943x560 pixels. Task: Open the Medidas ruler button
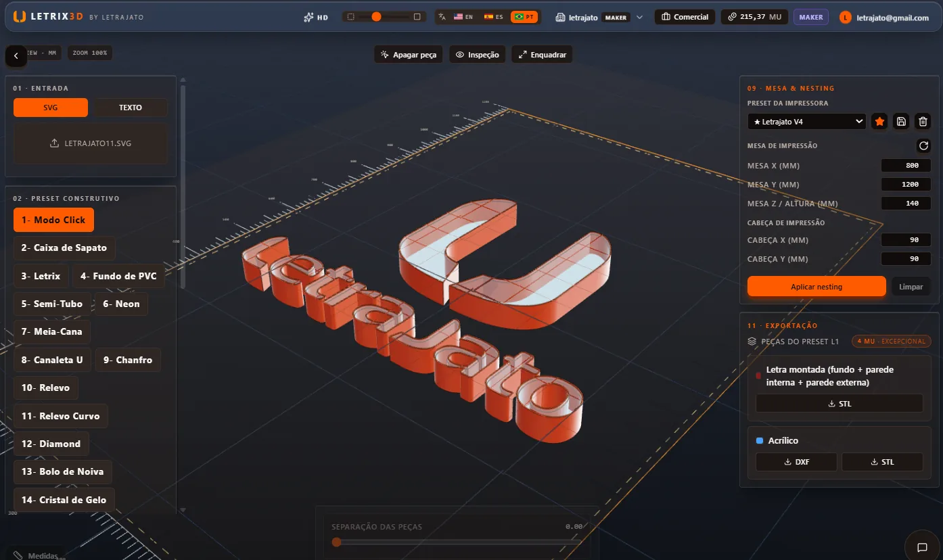click(x=35, y=555)
